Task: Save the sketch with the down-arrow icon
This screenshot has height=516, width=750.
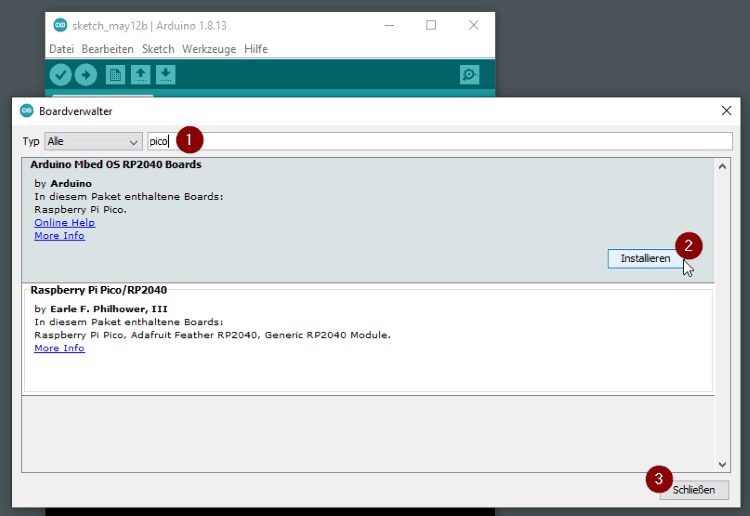Action: [x=166, y=74]
